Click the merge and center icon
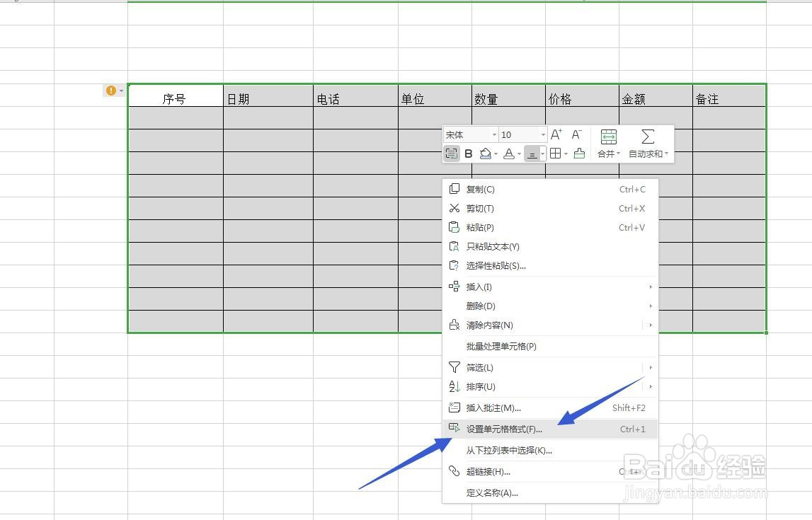This screenshot has height=520, width=812. pos(607,136)
